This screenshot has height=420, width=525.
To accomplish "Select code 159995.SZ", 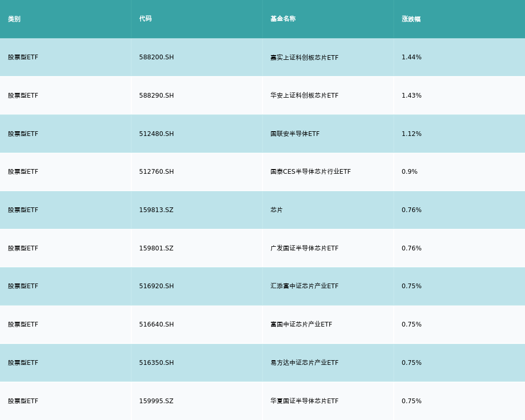I will tap(156, 401).
